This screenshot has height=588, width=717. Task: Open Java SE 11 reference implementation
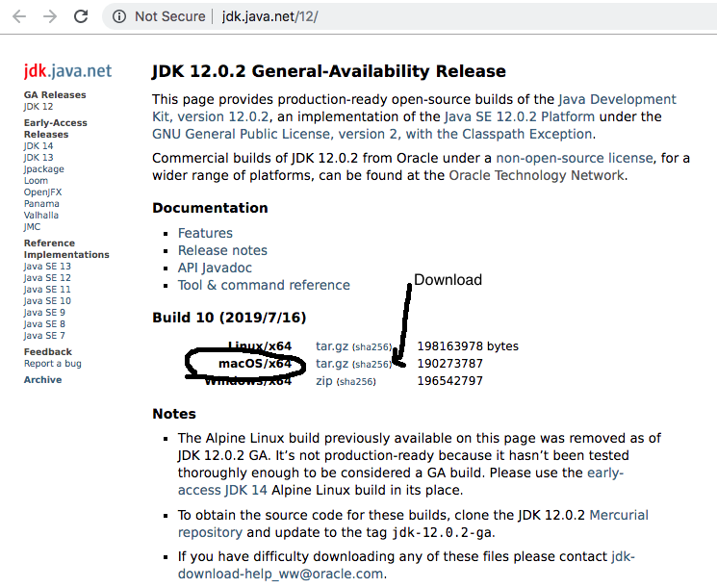(x=47, y=289)
